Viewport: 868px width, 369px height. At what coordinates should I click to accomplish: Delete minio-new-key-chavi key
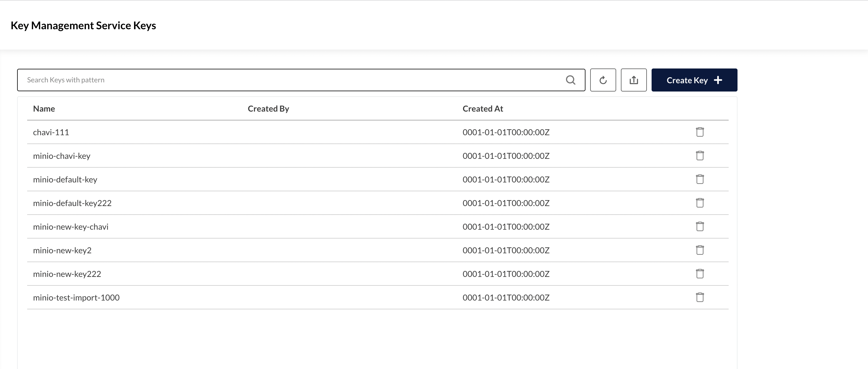point(699,226)
